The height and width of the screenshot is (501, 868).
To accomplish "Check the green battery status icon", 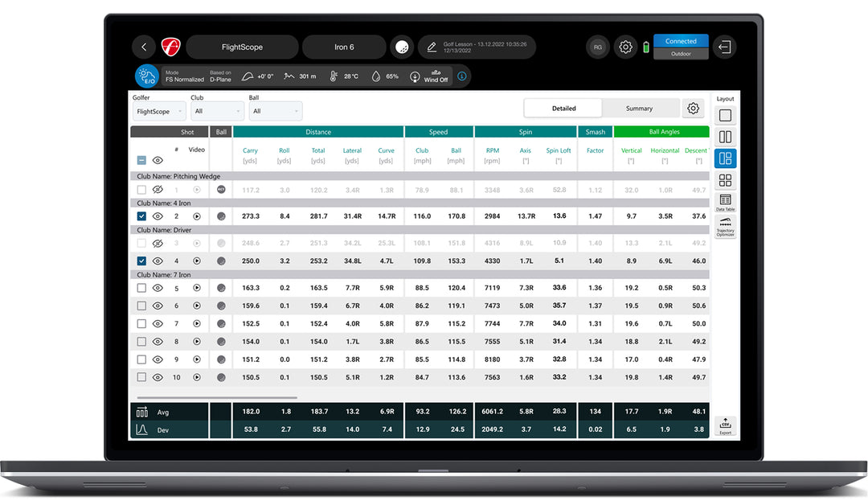I will [x=646, y=47].
